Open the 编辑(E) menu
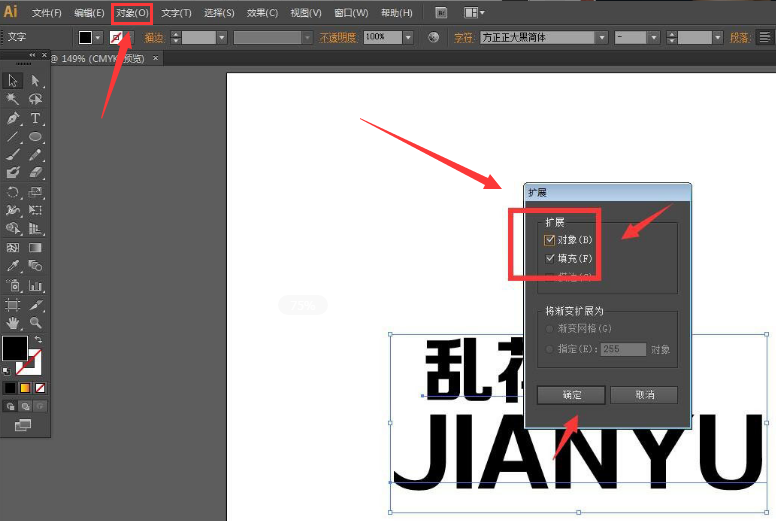The width and height of the screenshot is (776, 521). tap(89, 13)
